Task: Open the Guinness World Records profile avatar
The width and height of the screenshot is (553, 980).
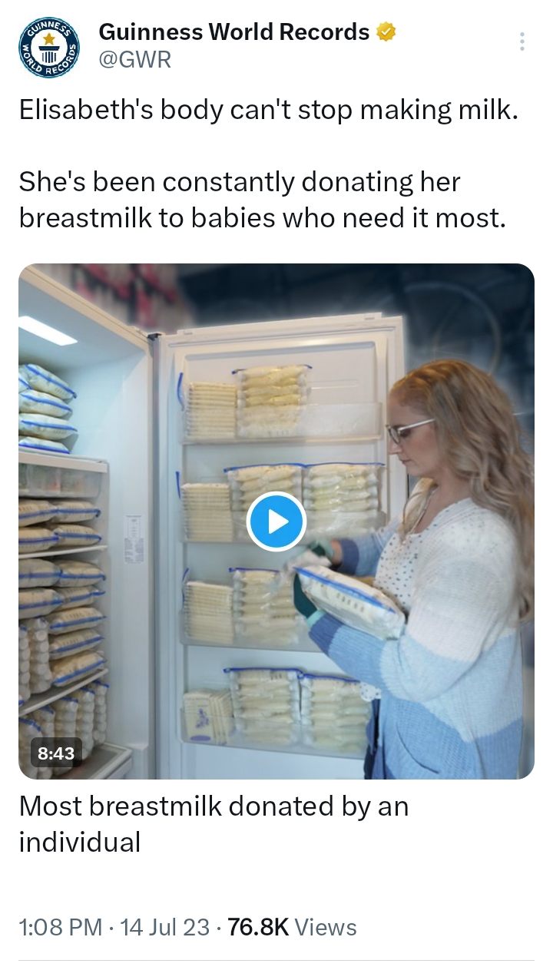Action: click(50, 48)
